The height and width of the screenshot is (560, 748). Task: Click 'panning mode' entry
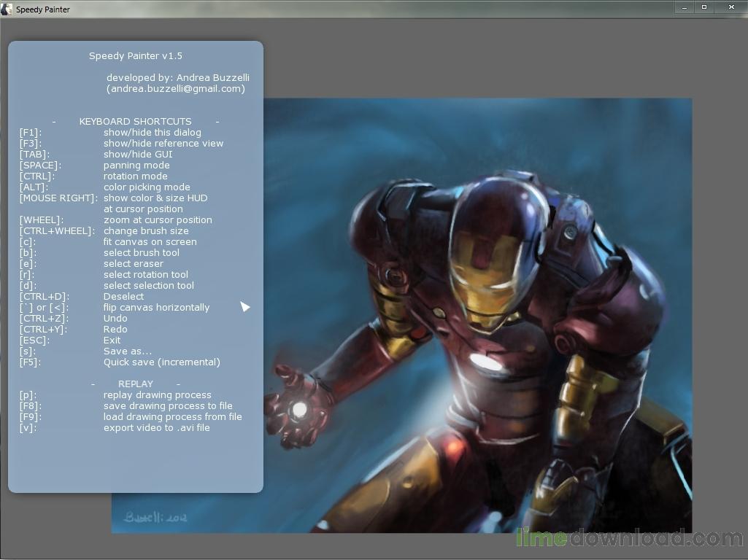click(x=136, y=166)
